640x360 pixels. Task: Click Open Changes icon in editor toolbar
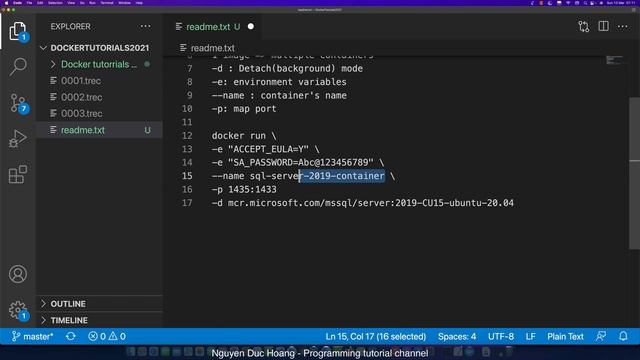pyautogui.click(x=584, y=27)
